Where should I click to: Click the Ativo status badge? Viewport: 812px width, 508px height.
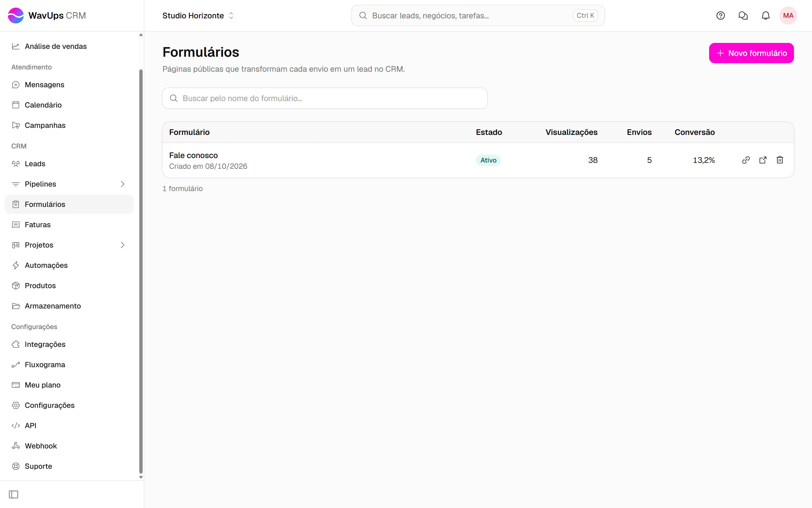click(x=488, y=160)
